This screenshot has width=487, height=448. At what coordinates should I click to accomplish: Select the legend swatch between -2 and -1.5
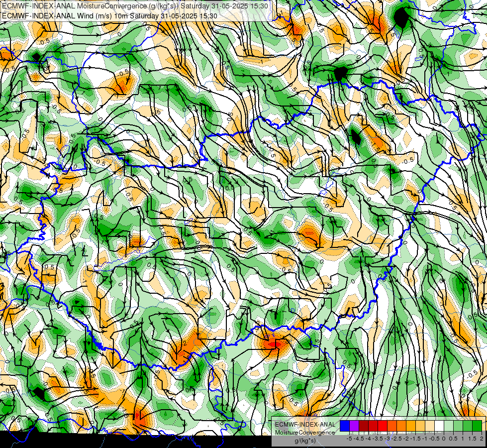click(411, 426)
